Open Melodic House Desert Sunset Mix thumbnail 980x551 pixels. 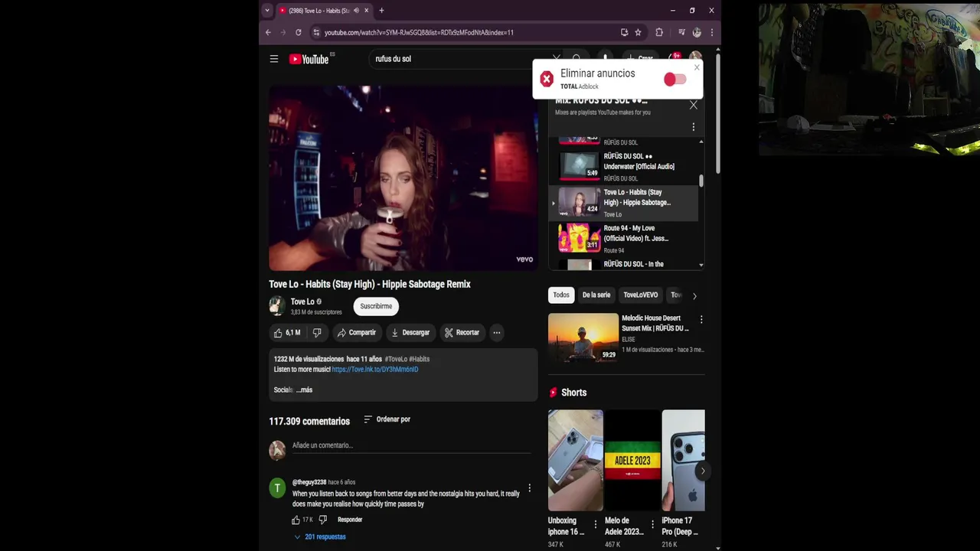click(583, 337)
